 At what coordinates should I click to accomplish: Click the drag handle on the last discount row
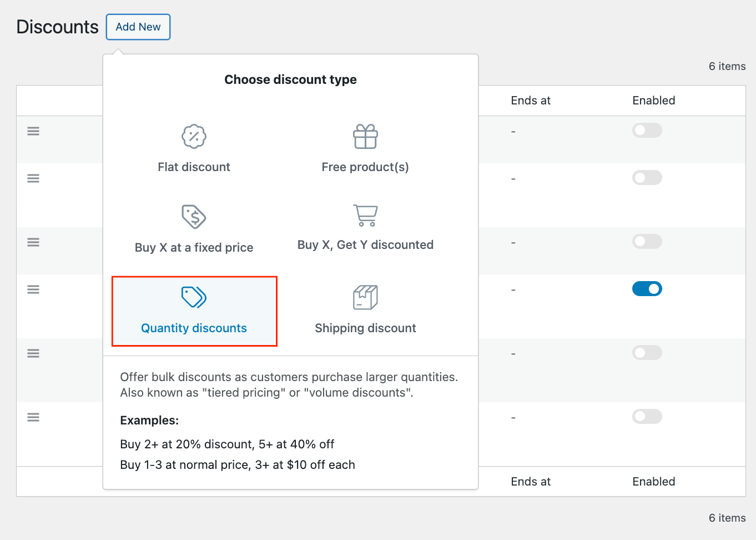(x=33, y=417)
